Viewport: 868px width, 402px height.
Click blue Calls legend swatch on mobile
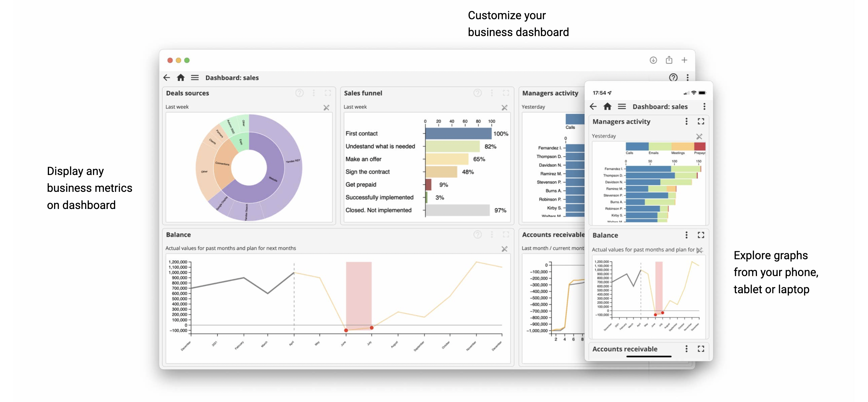(637, 146)
